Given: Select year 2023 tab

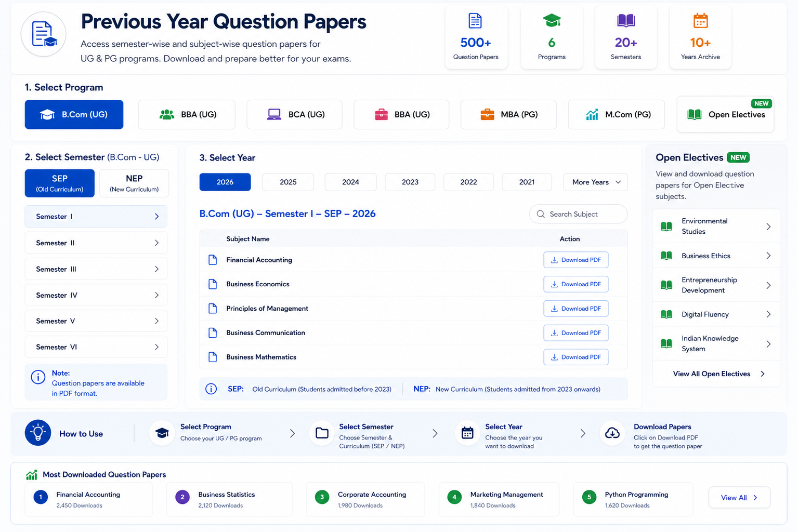Looking at the screenshot, I should pos(410,182).
